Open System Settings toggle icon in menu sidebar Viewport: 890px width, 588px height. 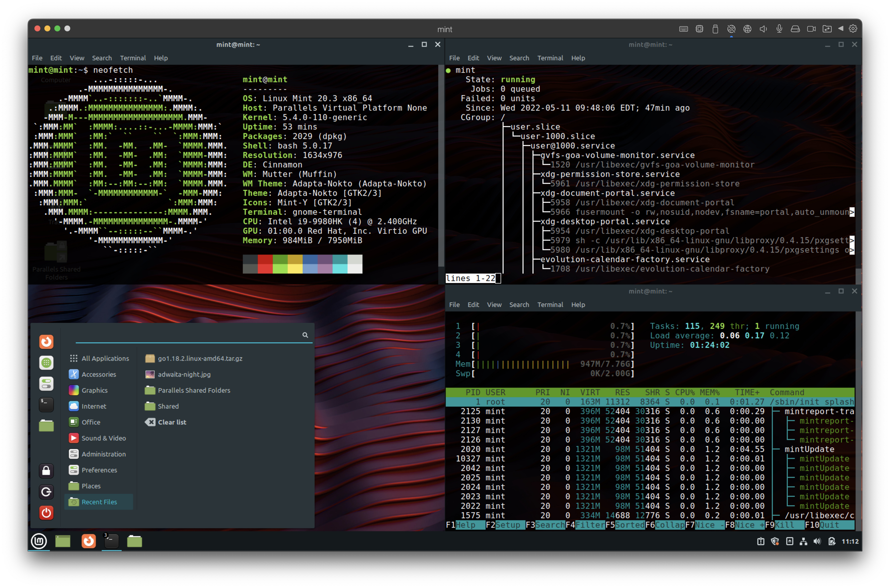point(47,384)
